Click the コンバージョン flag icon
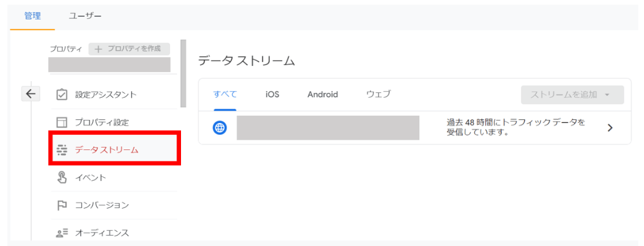This screenshot has width=644, height=246. [62, 205]
